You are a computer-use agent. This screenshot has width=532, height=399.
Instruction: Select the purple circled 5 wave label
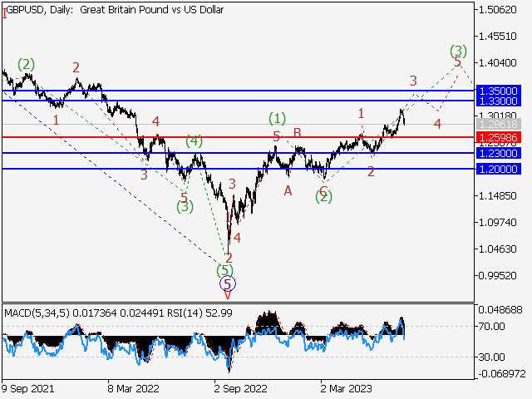click(x=228, y=284)
